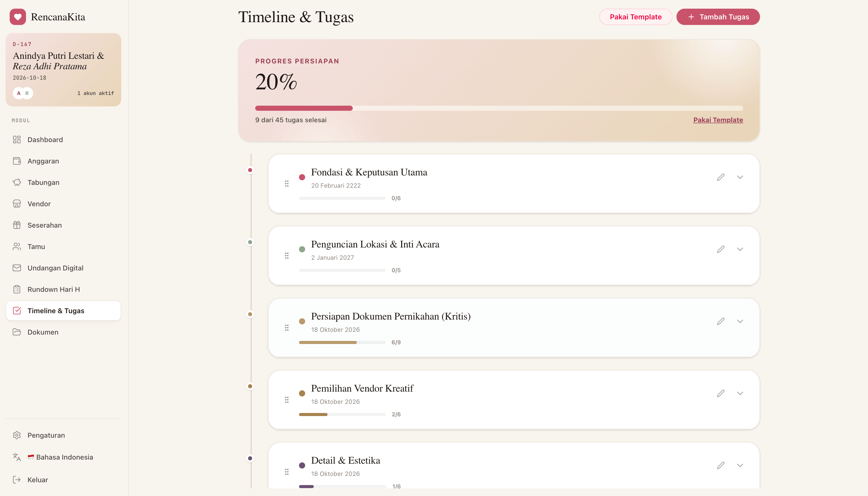The height and width of the screenshot is (496, 868).
Task: Click the Tambah Tugas button
Action: [x=718, y=17]
